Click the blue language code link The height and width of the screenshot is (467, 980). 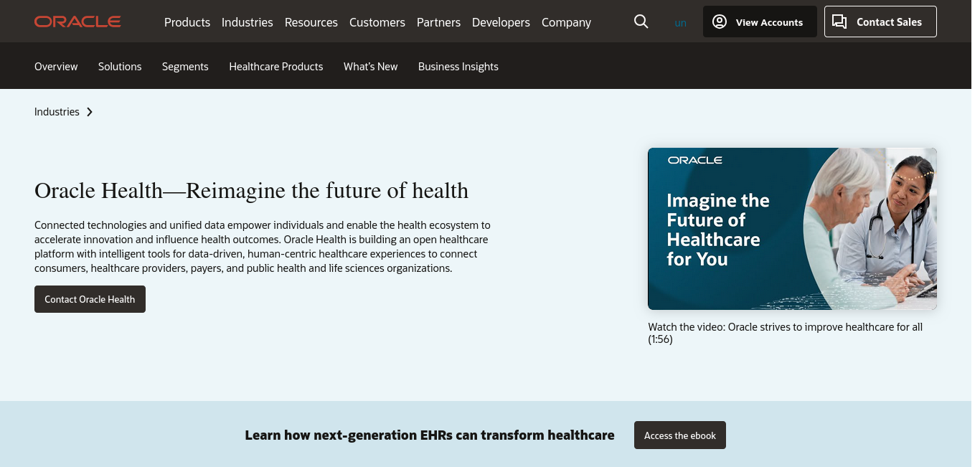pyautogui.click(x=680, y=23)
